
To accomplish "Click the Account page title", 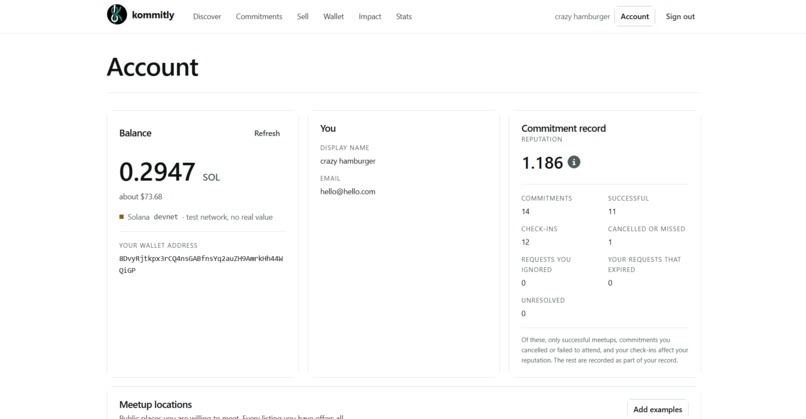I will (152, 67).
